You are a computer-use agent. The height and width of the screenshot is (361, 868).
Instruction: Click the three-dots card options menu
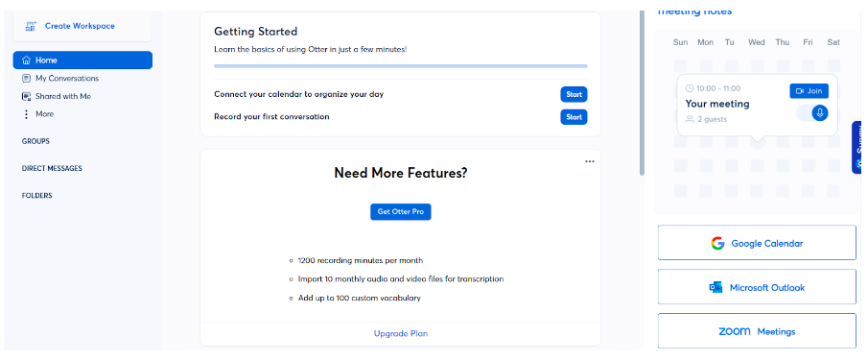click(590, 161)
